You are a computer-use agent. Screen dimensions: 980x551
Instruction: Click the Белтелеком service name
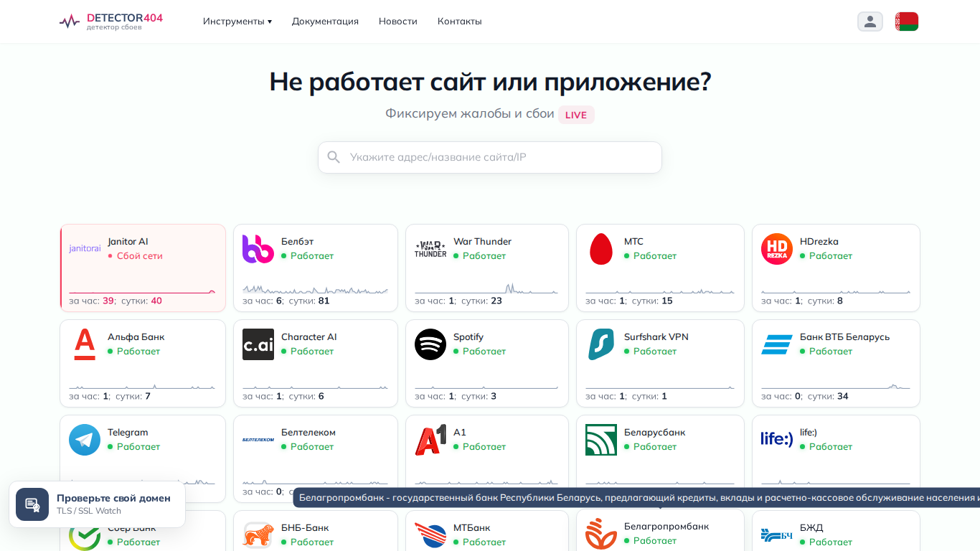(x=308, y=433)
